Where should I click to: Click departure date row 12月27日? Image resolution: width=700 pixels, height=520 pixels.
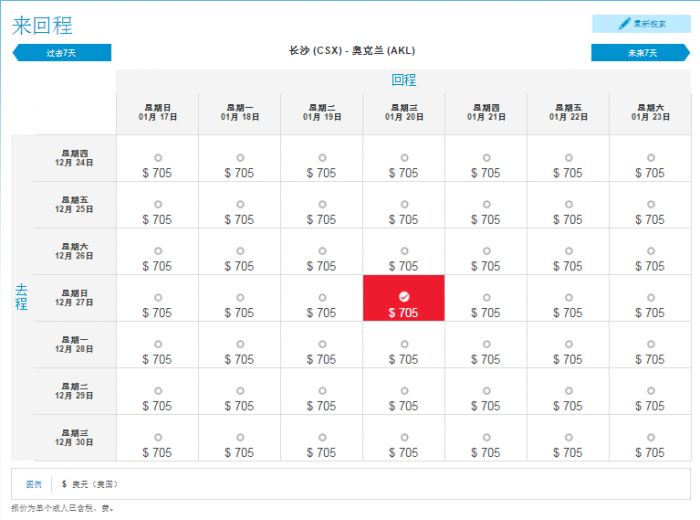tap(74, 298)
